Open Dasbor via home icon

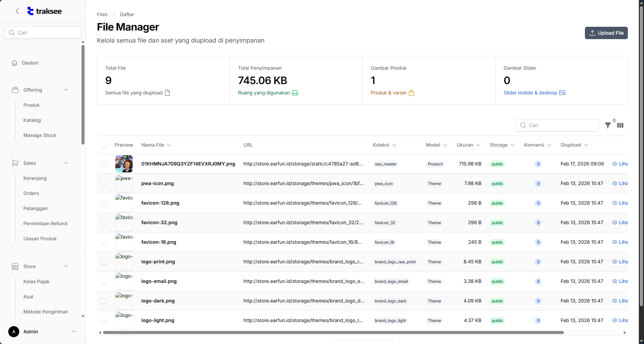14,63
